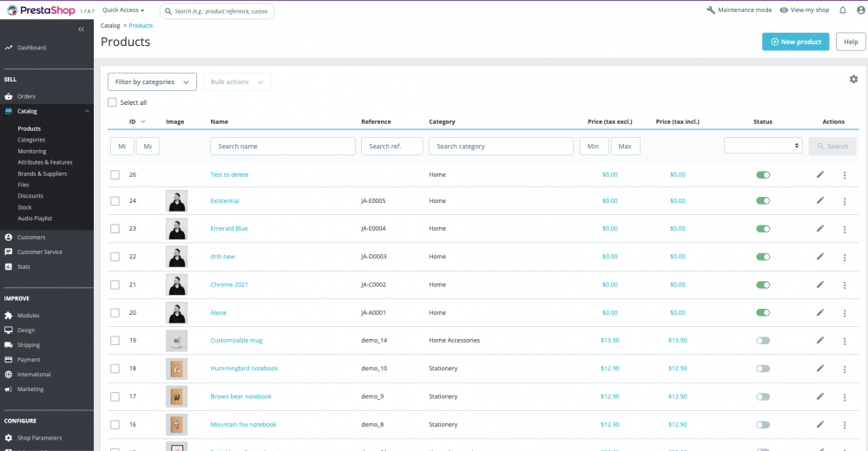The image size is (868, 451).
Task: Open Categories in the Catalog submenu
Action: tap(31, 140)
